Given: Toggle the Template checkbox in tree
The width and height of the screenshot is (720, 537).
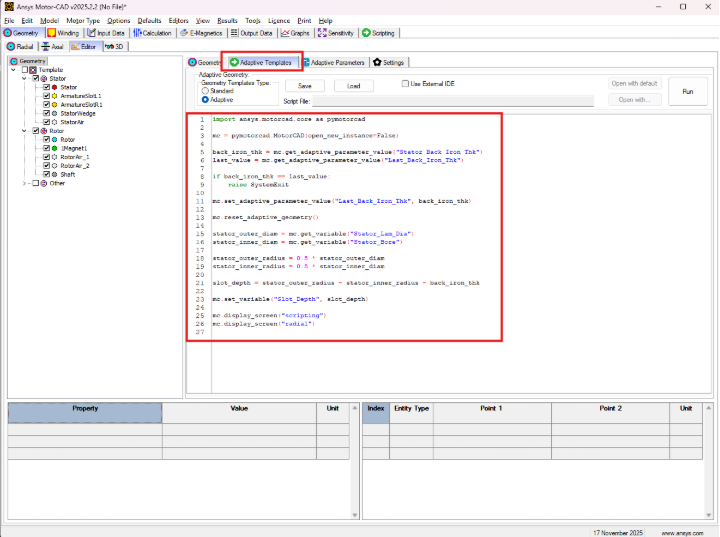Looking at the screenshot, I should click(x=25, y=70).
